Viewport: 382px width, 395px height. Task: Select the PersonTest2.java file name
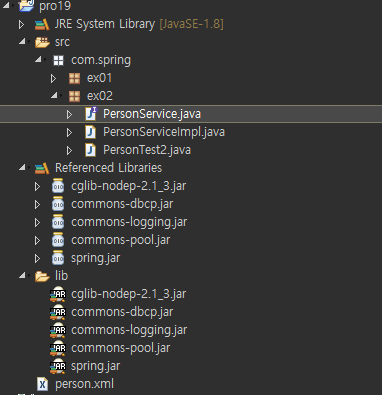point(147,150)
